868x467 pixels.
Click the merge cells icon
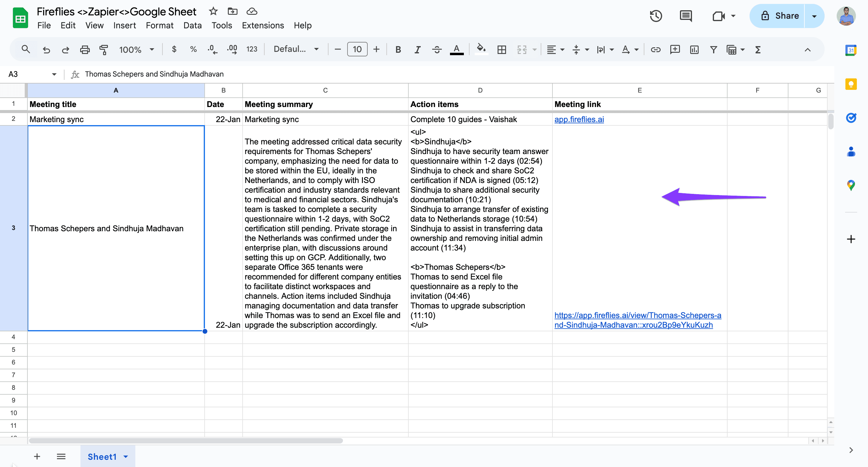point(522,50)
